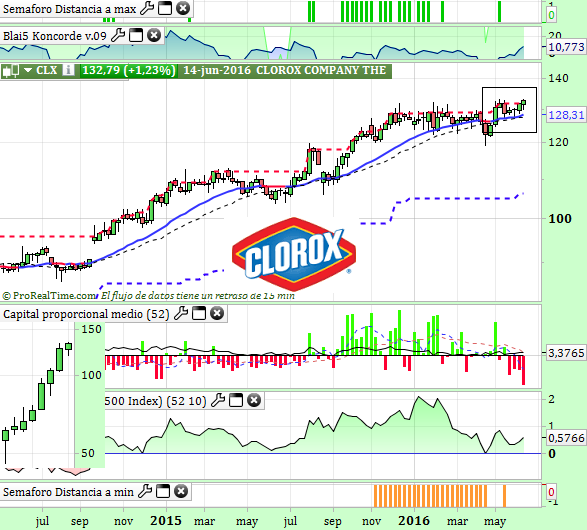Open wrench settings for Capital proporcional medio
Viewport: 587px width, 530px height.
(181, 313)
